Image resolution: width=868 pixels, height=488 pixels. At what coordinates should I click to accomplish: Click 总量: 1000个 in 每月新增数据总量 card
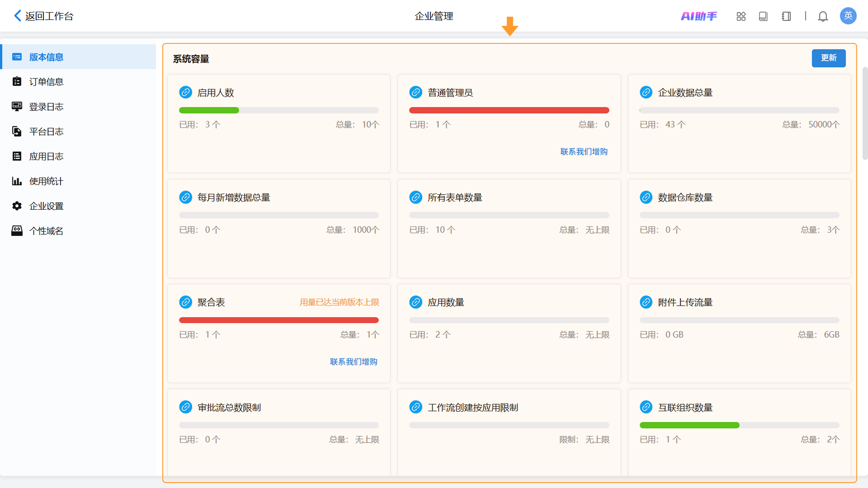coord(352,230)
